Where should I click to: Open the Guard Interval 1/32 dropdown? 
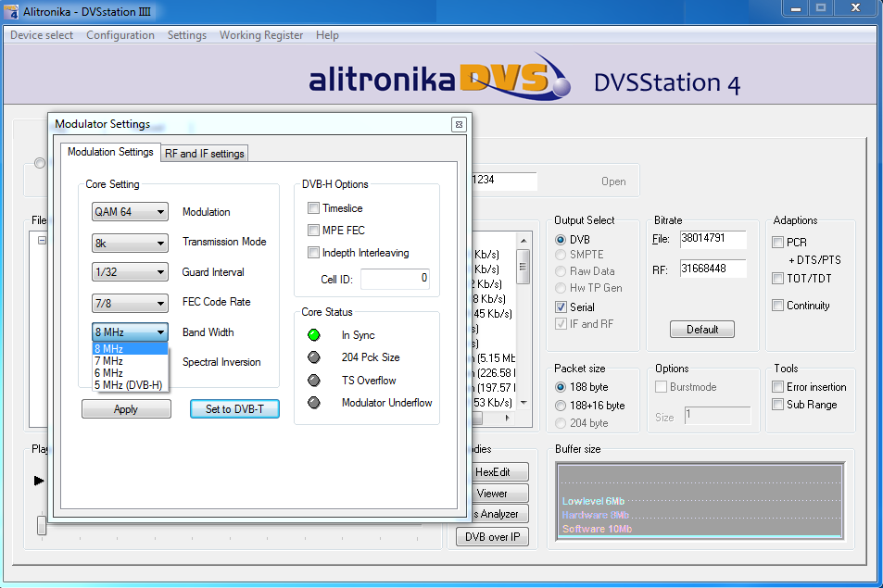click(x=131, y=272)
